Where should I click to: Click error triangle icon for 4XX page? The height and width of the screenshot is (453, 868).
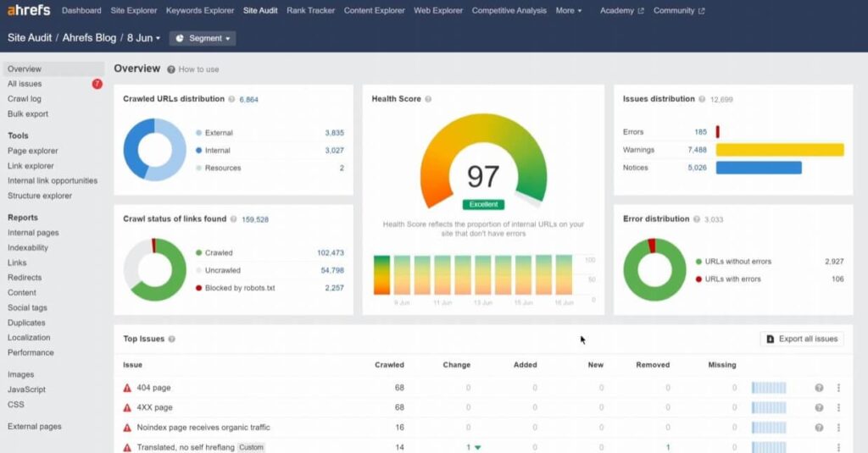[127, 407]
